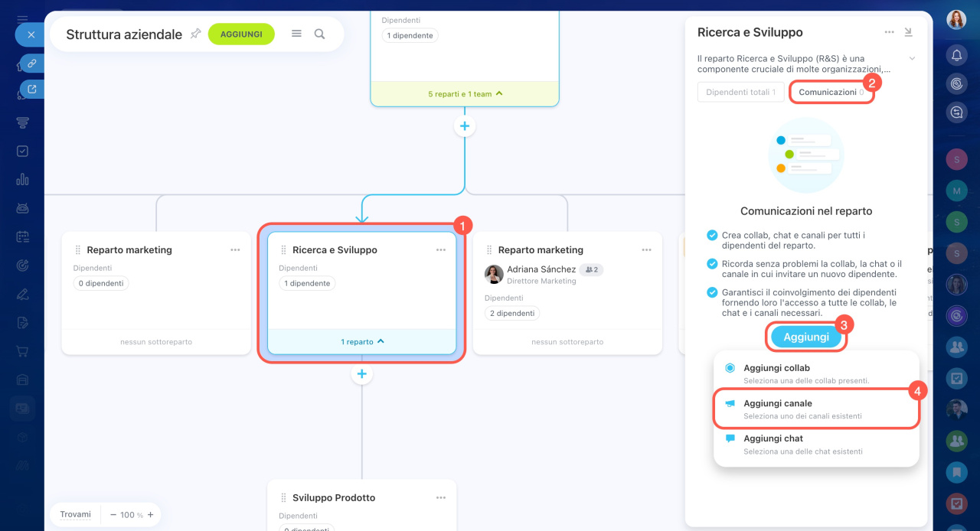Click the notifications bell icon

click(956, 55)
